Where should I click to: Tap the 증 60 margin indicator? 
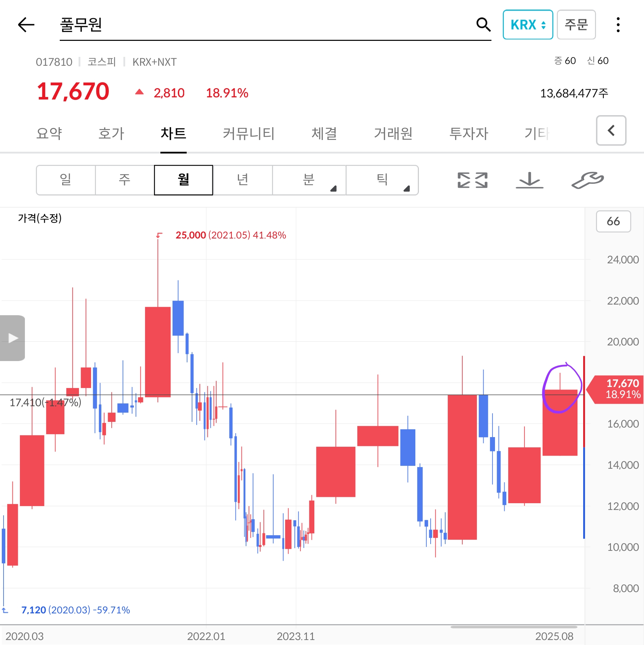pos(565,61)
